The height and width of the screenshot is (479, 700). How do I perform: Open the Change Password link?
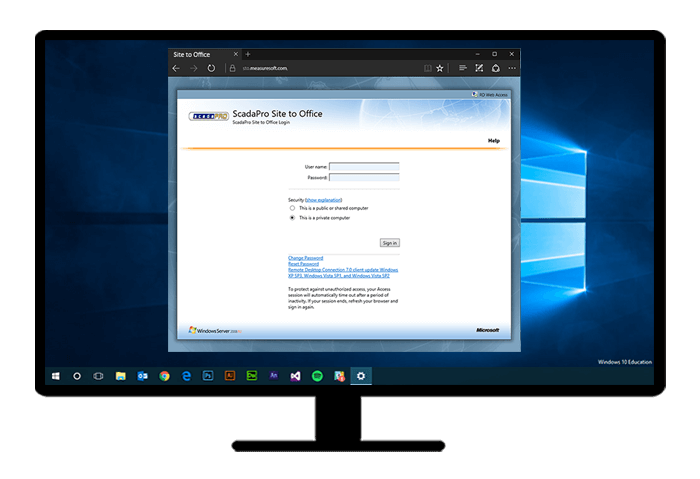pyautogui.click(x=305, y=258)
